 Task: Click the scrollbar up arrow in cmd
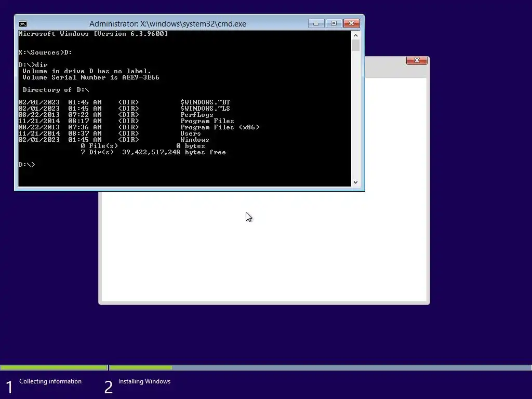[355, 35]
